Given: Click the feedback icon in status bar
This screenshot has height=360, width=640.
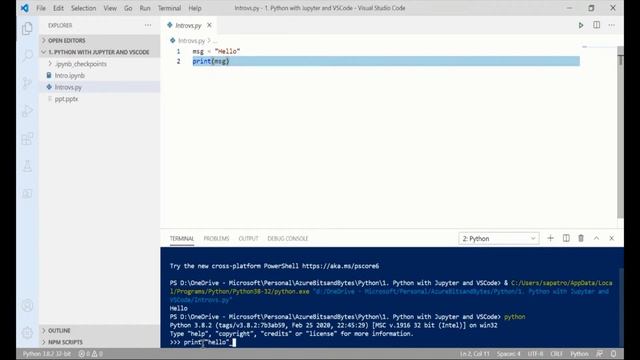Looking at the screenshot, I should point(599,354).
